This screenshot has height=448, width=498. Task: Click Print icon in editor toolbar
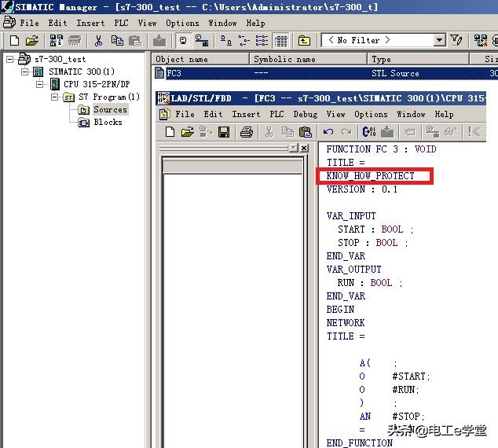(x=247, y=132)
